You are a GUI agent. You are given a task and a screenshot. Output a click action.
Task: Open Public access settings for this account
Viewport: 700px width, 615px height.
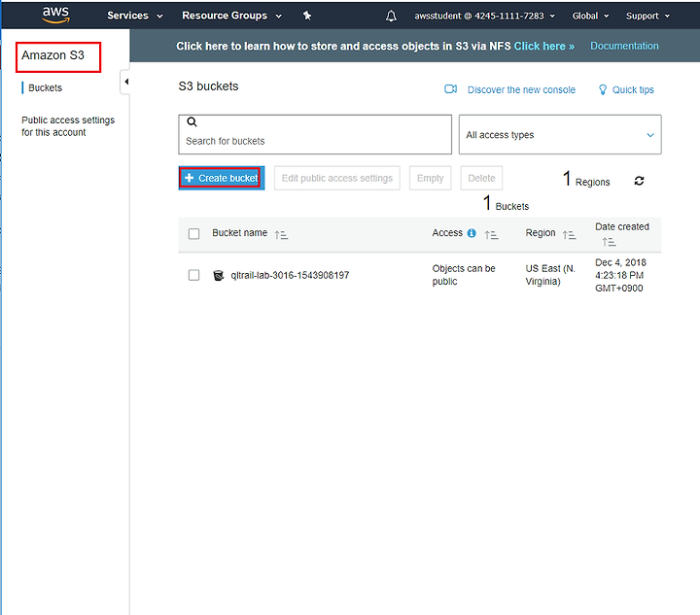[x=68, y=126]
